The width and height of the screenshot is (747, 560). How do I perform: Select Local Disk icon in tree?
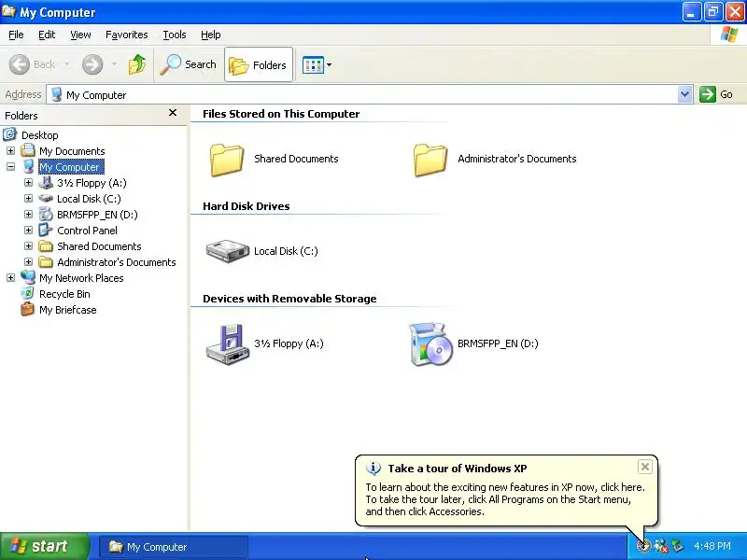pos(46,198)
